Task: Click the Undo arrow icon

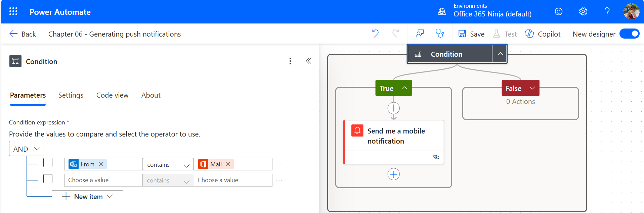Action: click(x=375, y=34)
